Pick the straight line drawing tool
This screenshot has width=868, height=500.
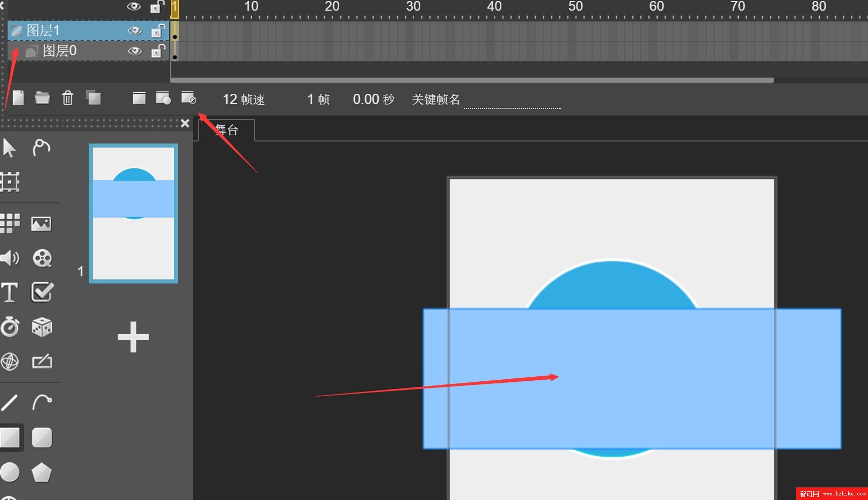10,403
